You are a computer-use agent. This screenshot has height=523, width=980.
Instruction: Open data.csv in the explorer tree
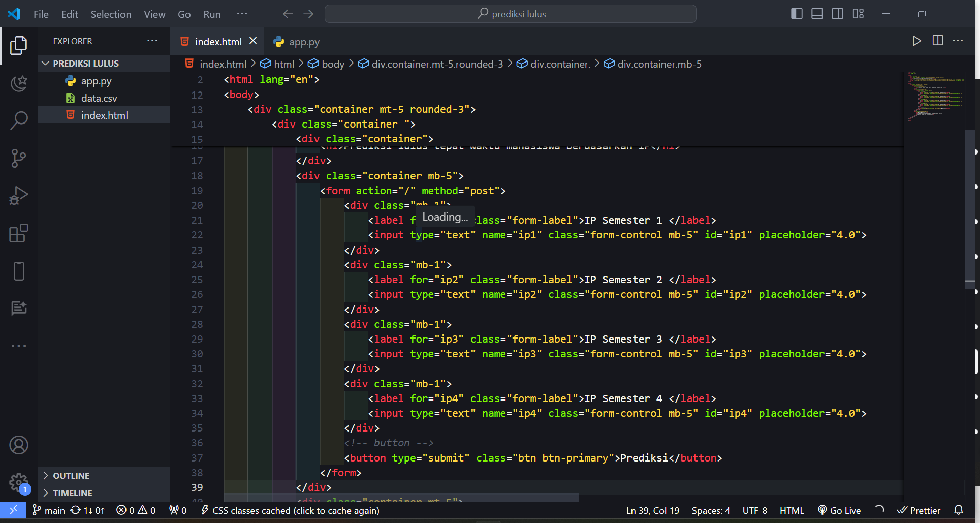(x=104, y=98)
